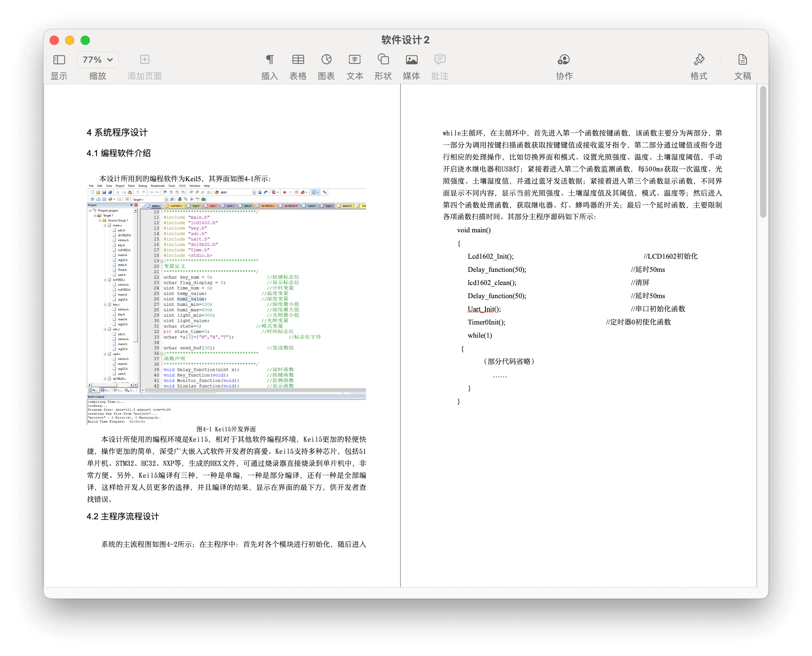This screenshot has height=656, width=812.
Task: Click the window title 软件设计 2
Action: (405, 40)
